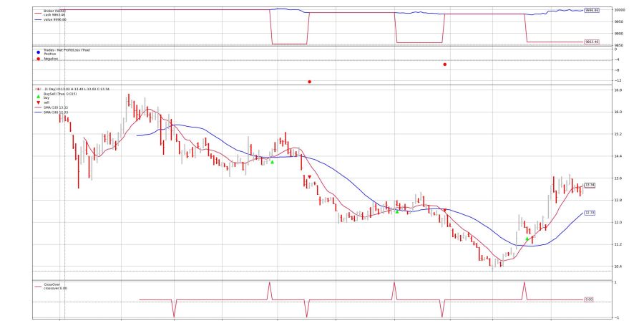Click the 'buy' legend label
This screenshot has width=644, height=336.
click(47, 98)
